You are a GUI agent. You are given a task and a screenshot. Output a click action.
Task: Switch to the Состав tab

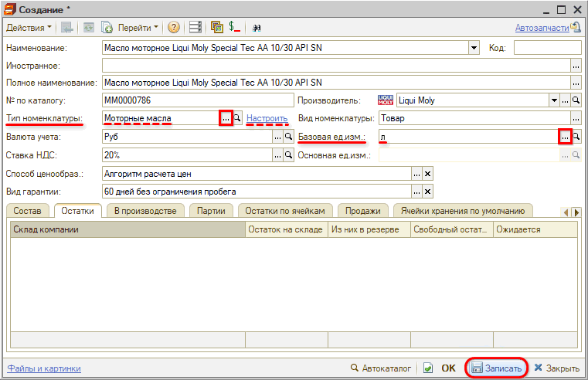tap(29, 210)
